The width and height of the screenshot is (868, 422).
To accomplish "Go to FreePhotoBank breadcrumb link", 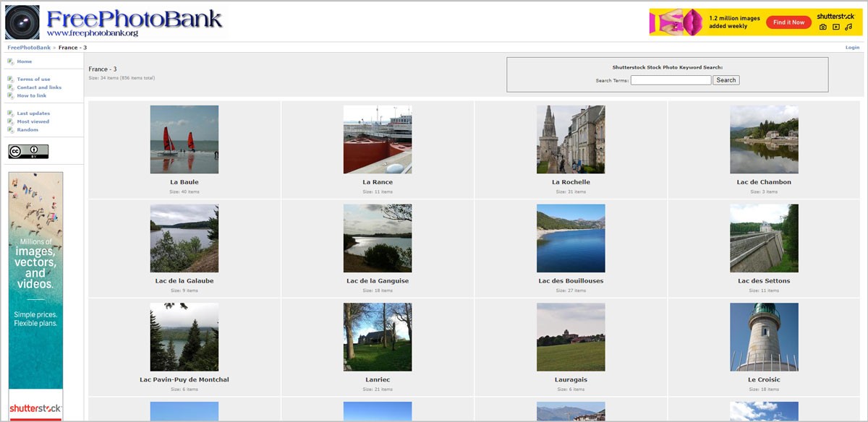I will [x=29, y=48].
